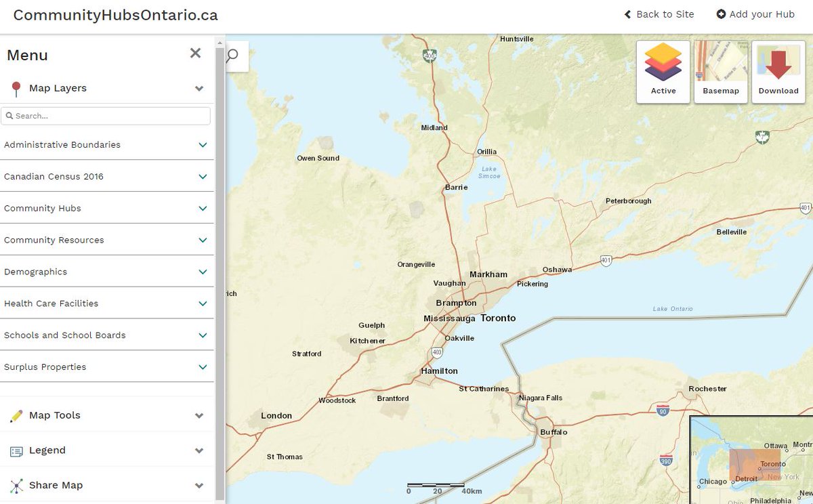Expand the Legend section chevron
This screenshot has width=813, height=504.
(x=199, y=451)
